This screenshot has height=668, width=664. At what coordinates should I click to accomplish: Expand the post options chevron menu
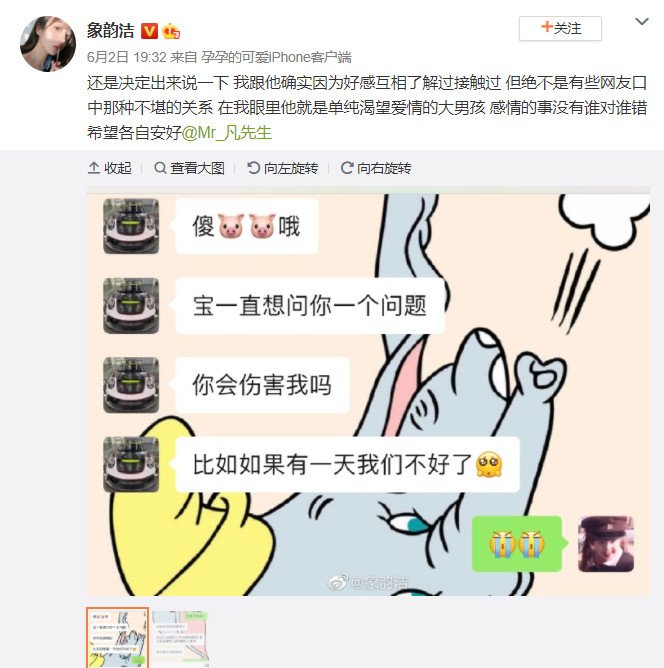pyautogui.click(x=642, y=21)
